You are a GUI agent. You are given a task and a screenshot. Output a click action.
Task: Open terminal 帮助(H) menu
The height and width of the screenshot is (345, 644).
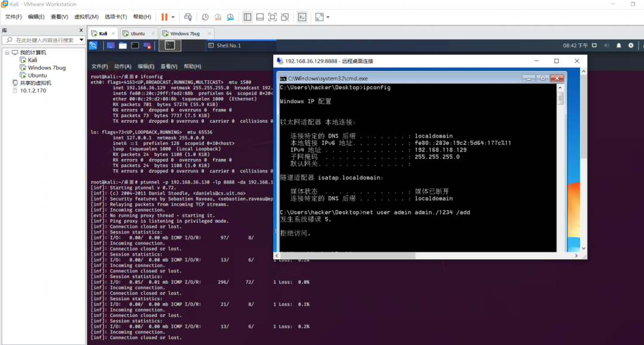tap(192, 67)
